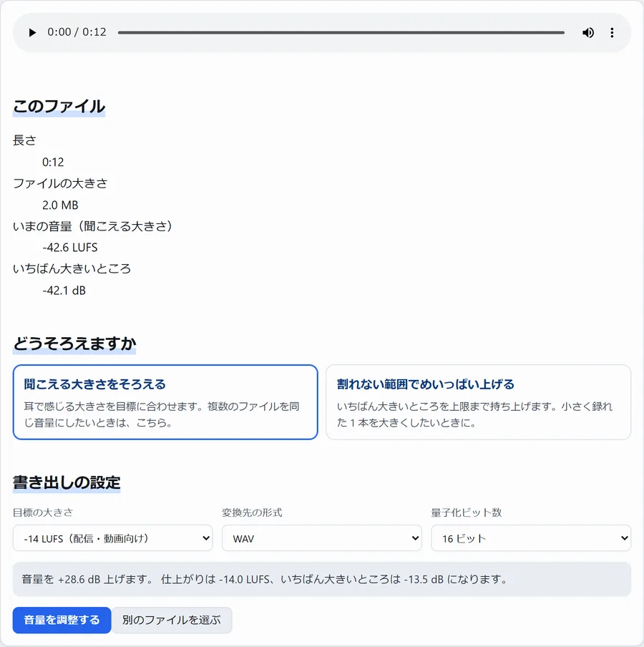Screen dimensions: 644x647
Task: Click the 変換先の形式 field label
Action: pyautogui.click(x=252, y=512)
